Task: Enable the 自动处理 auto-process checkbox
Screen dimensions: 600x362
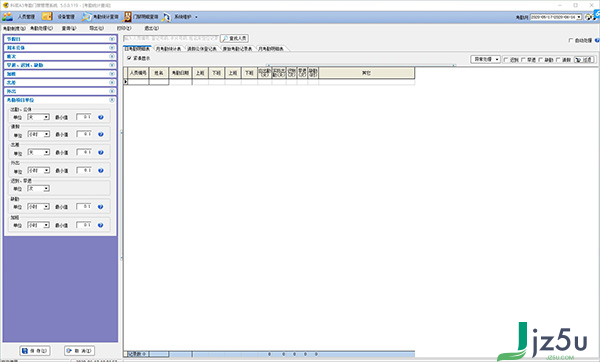Action: (x=571, y=40)
